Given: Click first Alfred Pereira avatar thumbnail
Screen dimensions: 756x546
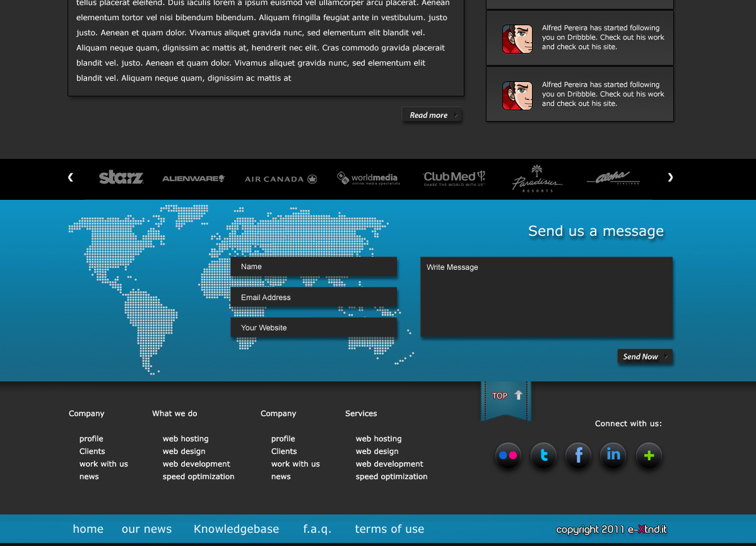Looking at the screenshot, I should (517, 38).
